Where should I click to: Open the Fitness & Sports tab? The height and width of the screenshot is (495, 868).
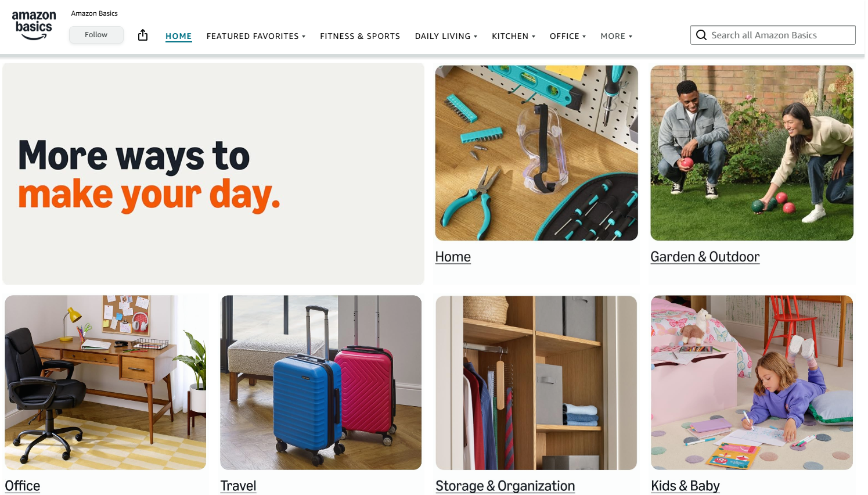[x=360, y=36]
